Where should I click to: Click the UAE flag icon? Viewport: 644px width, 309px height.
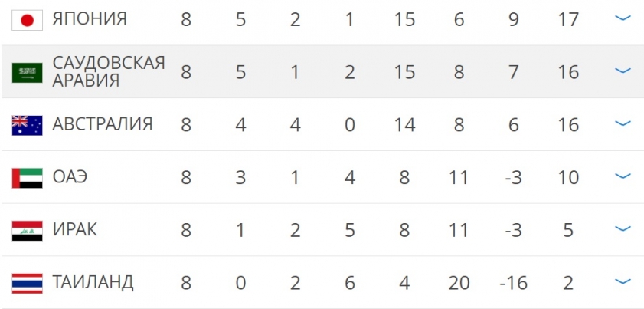(27, 178)
